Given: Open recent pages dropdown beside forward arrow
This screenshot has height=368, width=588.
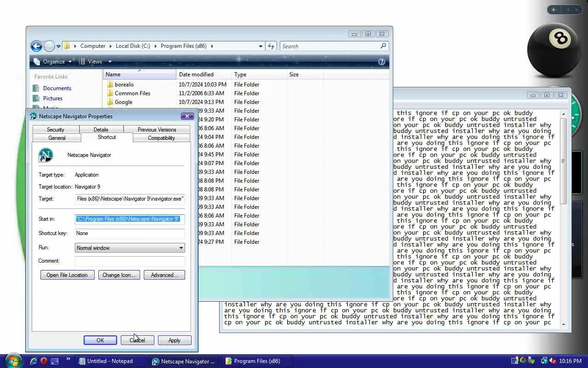Looking at the screenshot, I should [x=58, y=46].
